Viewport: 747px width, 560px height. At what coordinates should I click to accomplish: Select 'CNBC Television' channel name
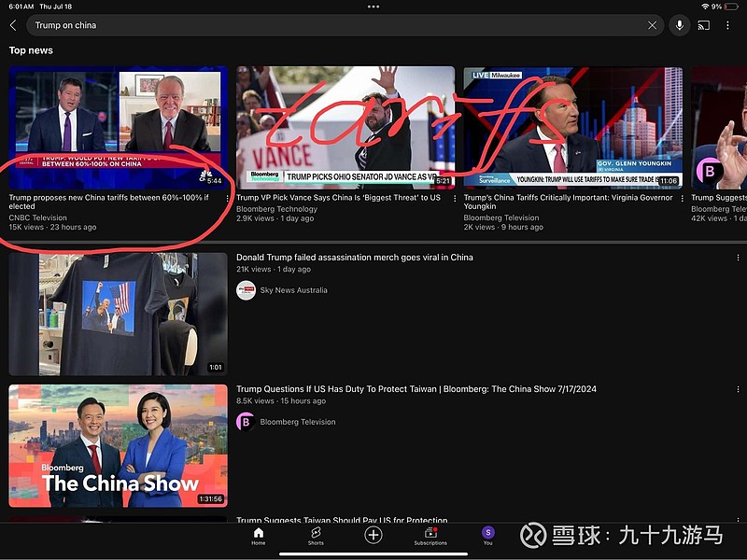point(37,217)
